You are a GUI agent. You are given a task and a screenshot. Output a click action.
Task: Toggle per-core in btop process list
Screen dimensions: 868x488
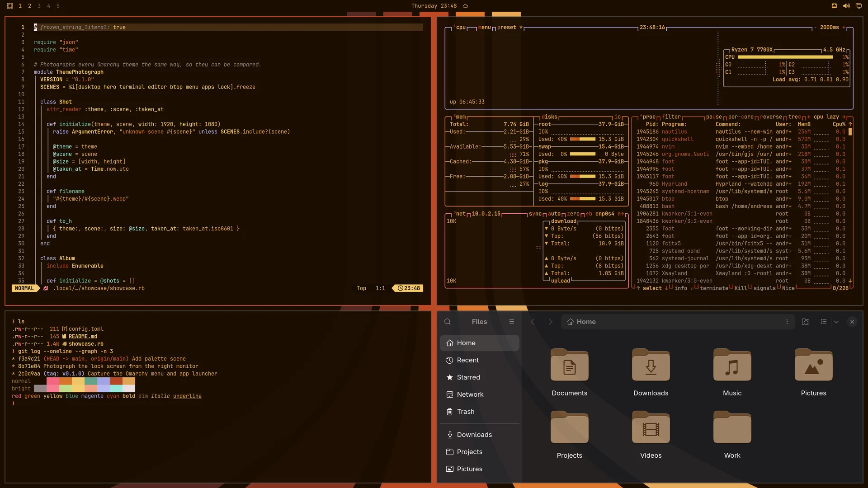741,117
